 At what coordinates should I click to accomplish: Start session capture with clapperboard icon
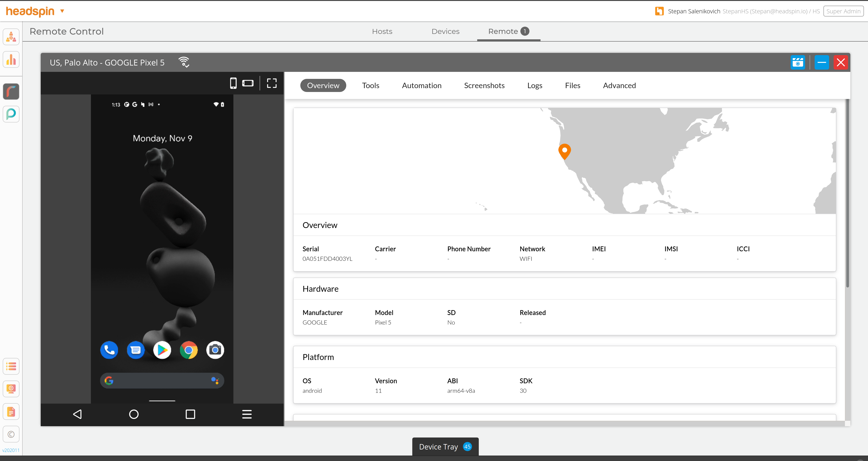[798, 63]
